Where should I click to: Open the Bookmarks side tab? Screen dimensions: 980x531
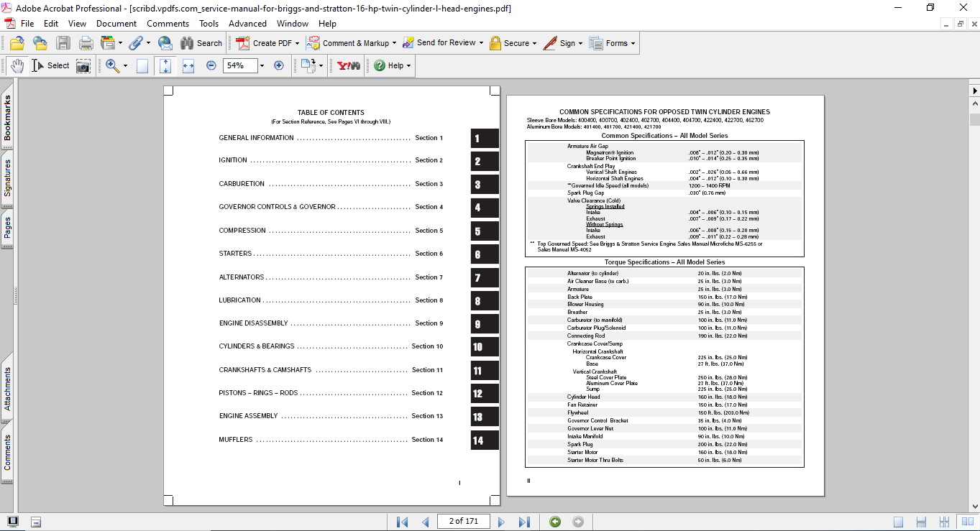tap(8, 119)
